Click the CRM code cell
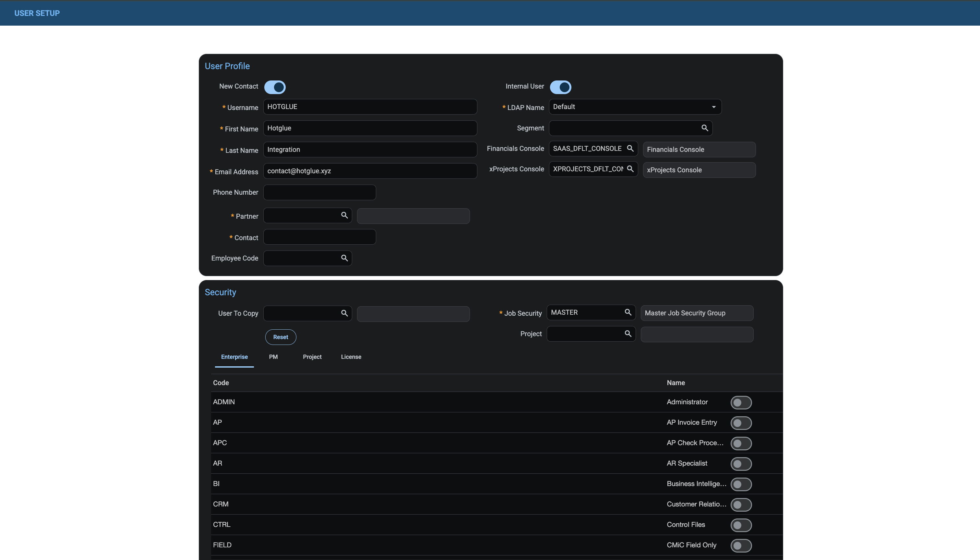Viewport: 980px width, 560px height. (221, 504)
